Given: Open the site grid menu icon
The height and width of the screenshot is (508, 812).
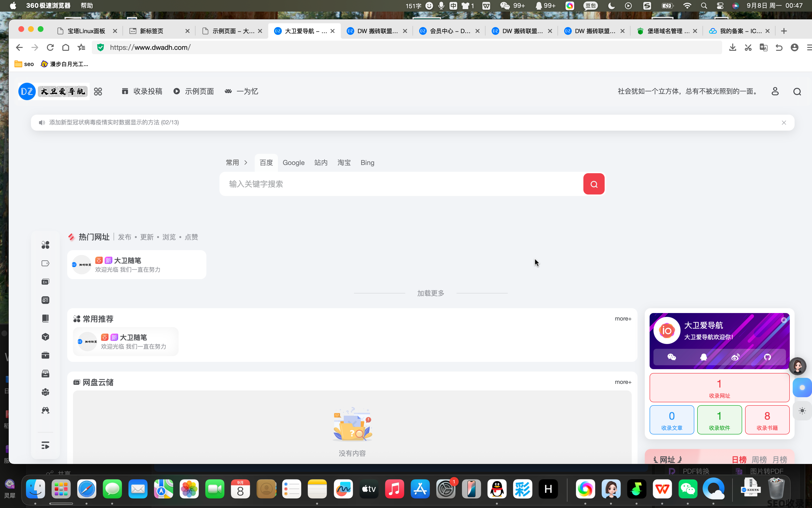Looking at the screenshot, I should [x=98, y=91].
